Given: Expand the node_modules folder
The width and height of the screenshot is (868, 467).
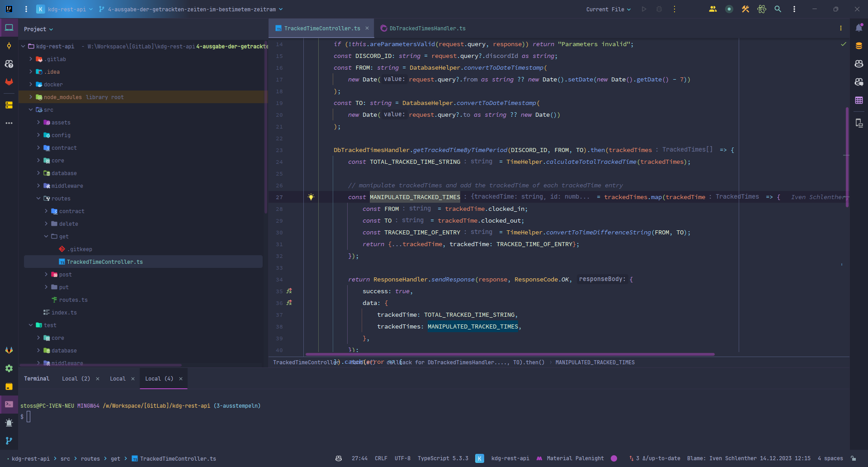Looking at the screenshot, I should 31,97.
